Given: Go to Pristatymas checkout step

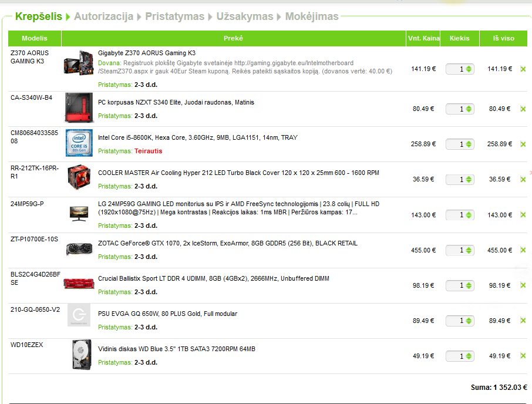Looking at the screenshot, I should (x=175, y=16).
